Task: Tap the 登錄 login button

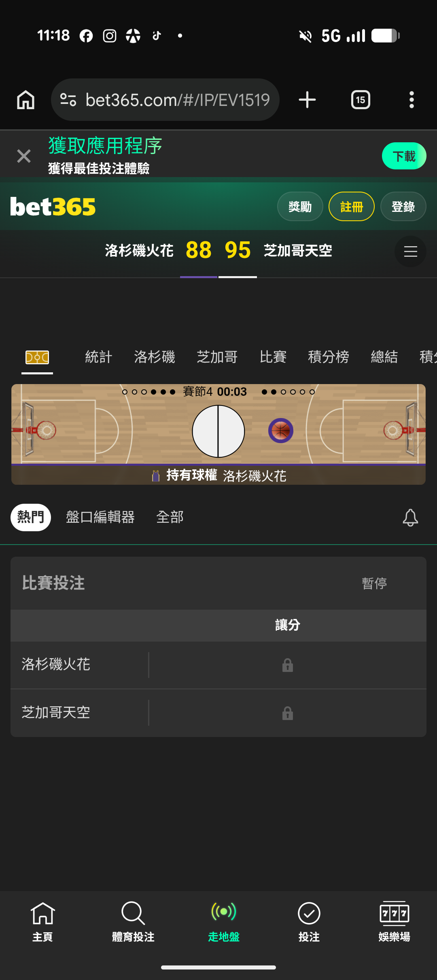Action: [403, 207]
